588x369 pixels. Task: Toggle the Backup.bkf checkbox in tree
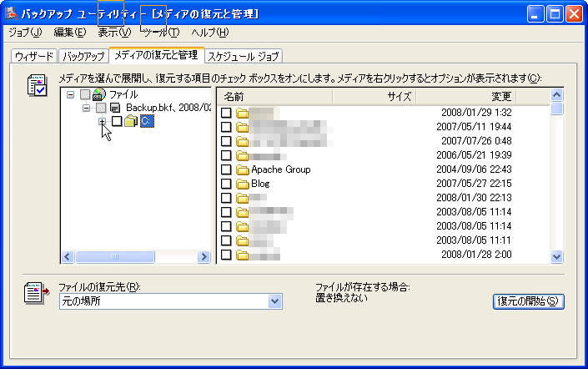(101, 108)
